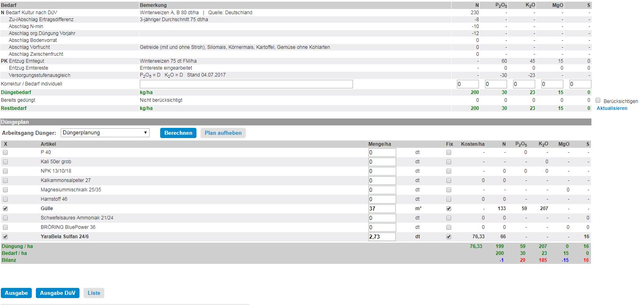Uncheck the Gülle article checkbox
The image size is (644, 305).
tap(5, 208)
